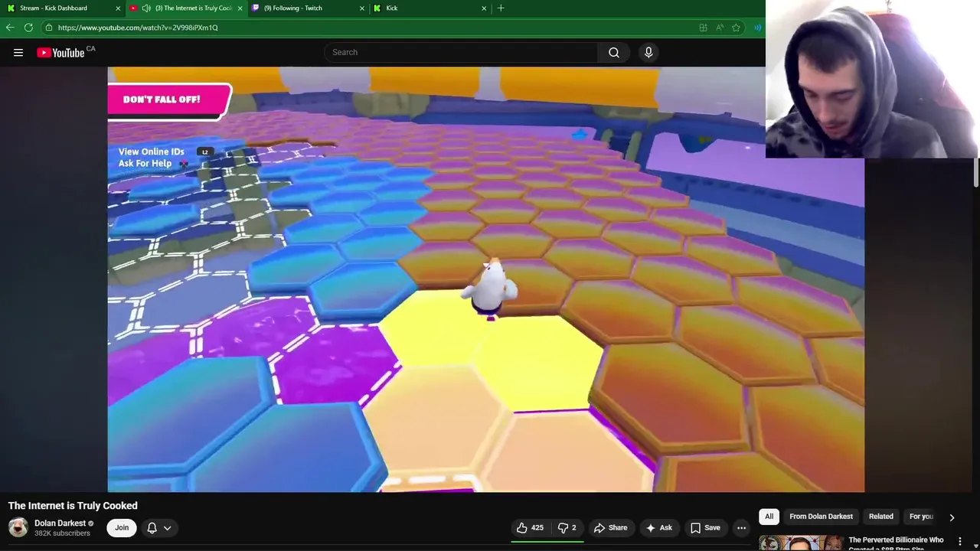Open The Perverted Billionaire recommended video title
Screen dimensions: 980x551
pos(896,543)
